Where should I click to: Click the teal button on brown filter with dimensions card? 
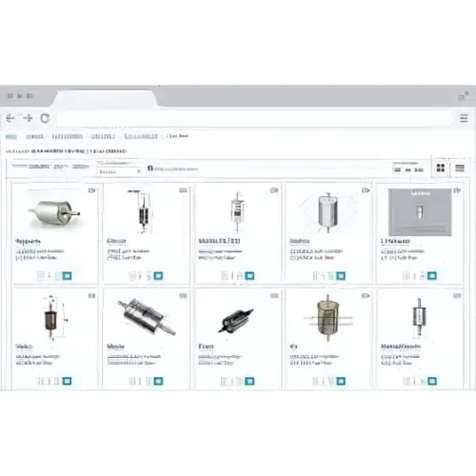[x=67, y=381]
